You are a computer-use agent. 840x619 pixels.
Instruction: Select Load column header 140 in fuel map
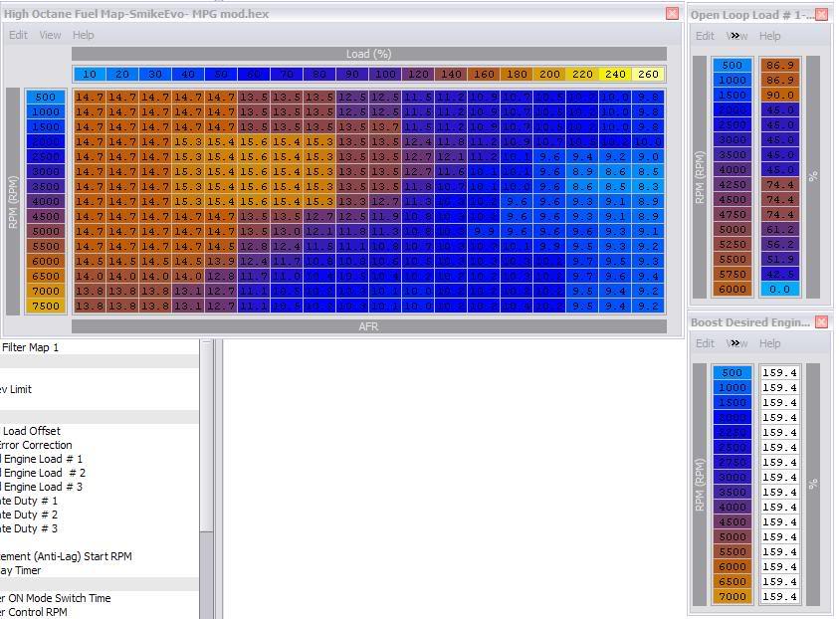pyautogui.click(x=451, y=74)
